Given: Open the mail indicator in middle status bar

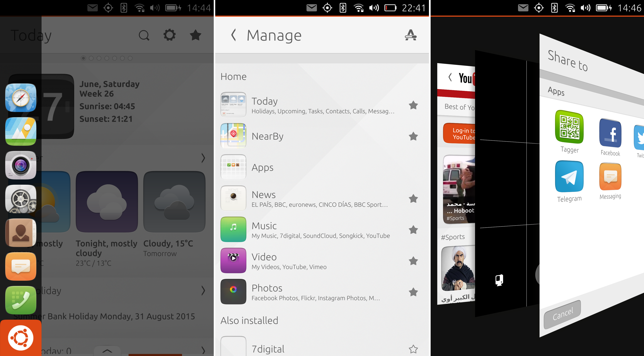Looking at the screenshot, I should 312,8.
